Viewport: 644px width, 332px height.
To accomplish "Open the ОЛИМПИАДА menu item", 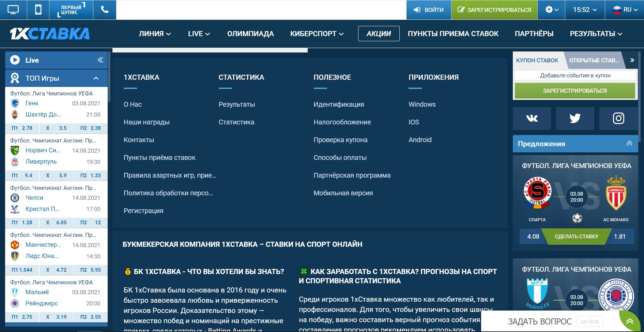I will (x=250, y=34).
